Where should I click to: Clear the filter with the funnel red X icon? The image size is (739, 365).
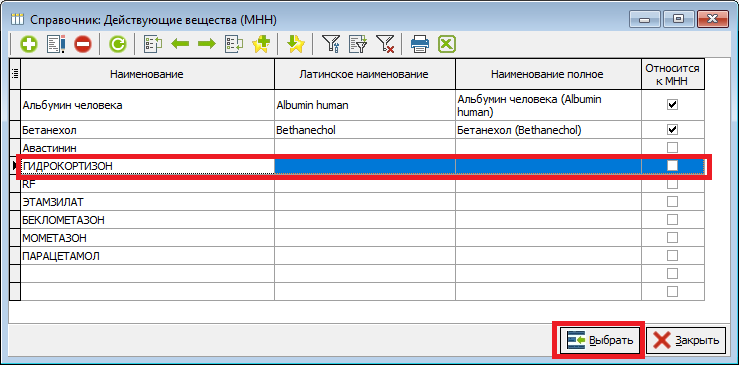385,45
